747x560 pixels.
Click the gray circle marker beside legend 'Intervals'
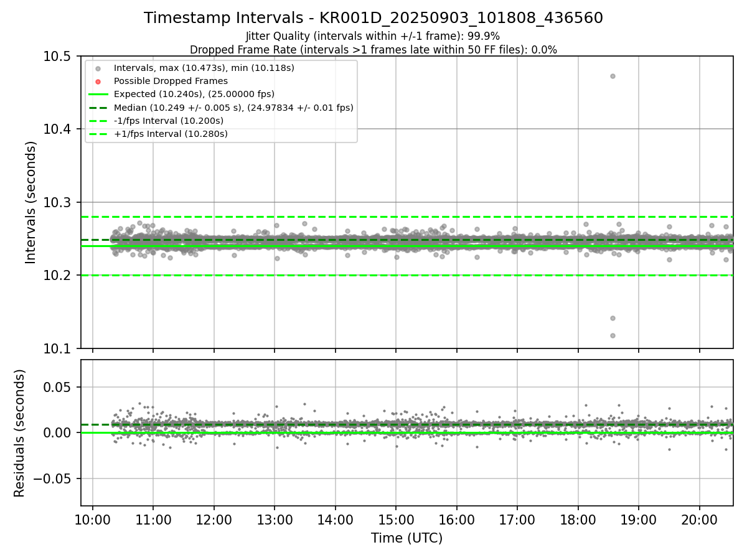pos(98,68)
